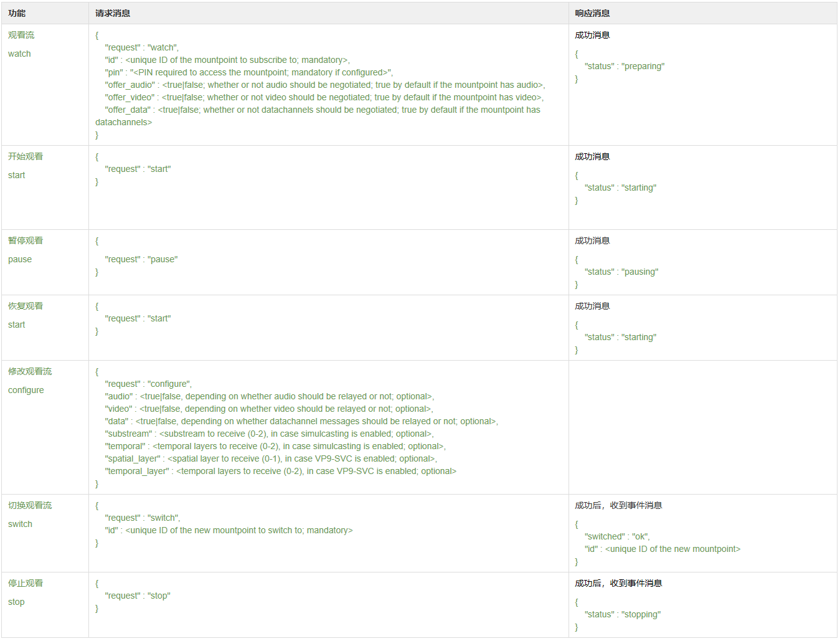Screen dimensions: 840x641
Task: Click the switch label under 切换观看流
Action: [x=19, y=524]
